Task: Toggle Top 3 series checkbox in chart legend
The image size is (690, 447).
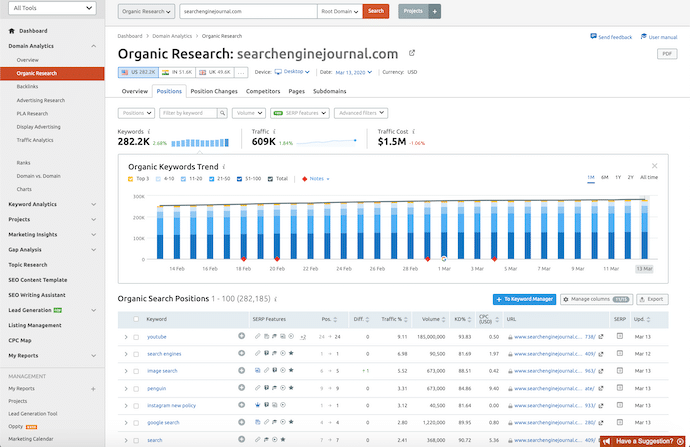Action: coord(130,179)
